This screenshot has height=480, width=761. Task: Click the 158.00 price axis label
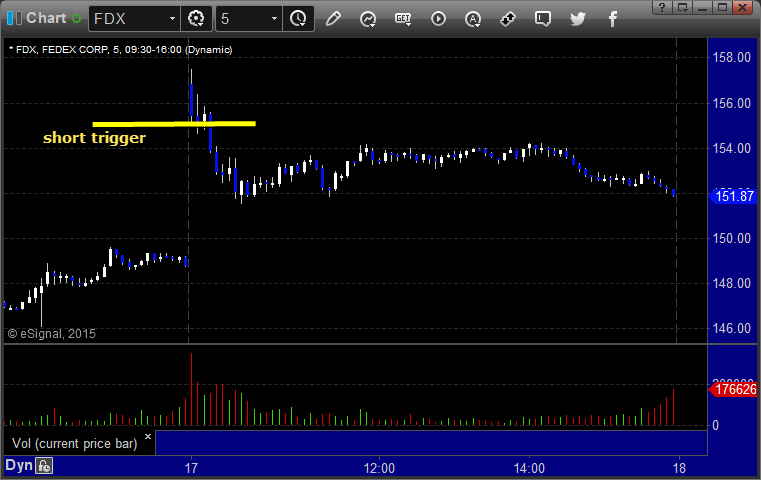click(x=731, y=58)
